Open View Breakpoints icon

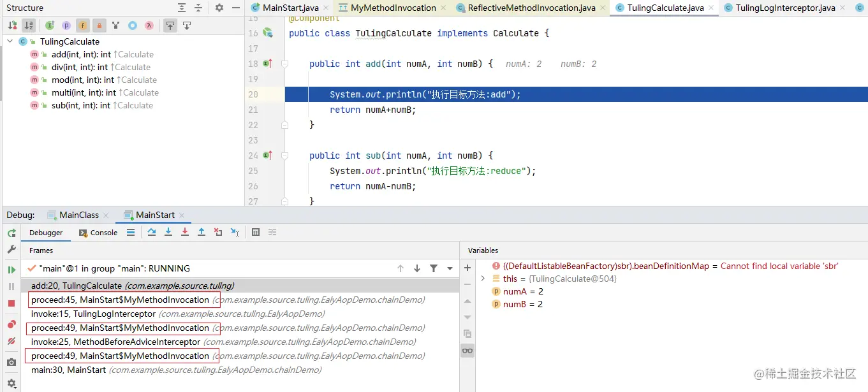[11, 324]
